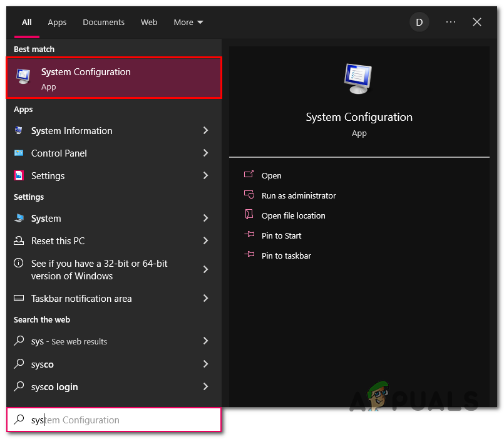Click the System Configuration icon in Best match

click(x=23, y=76)
